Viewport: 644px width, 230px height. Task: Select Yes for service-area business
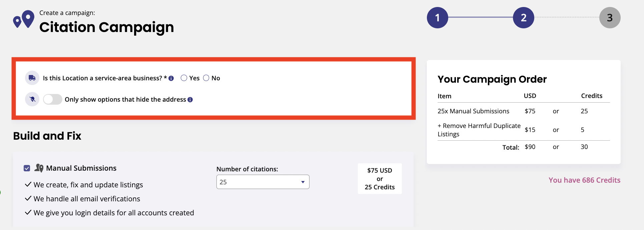click(x=184, y=78)
